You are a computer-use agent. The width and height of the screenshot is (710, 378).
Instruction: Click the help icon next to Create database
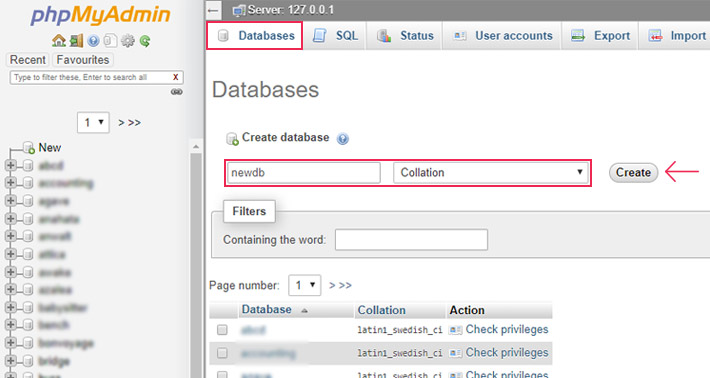click(x=343, y=139)
